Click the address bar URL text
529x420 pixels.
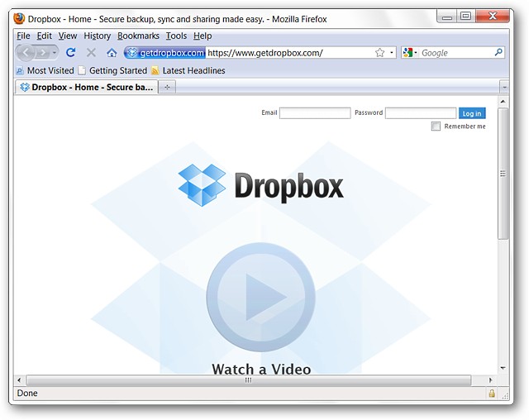(265, 53)
